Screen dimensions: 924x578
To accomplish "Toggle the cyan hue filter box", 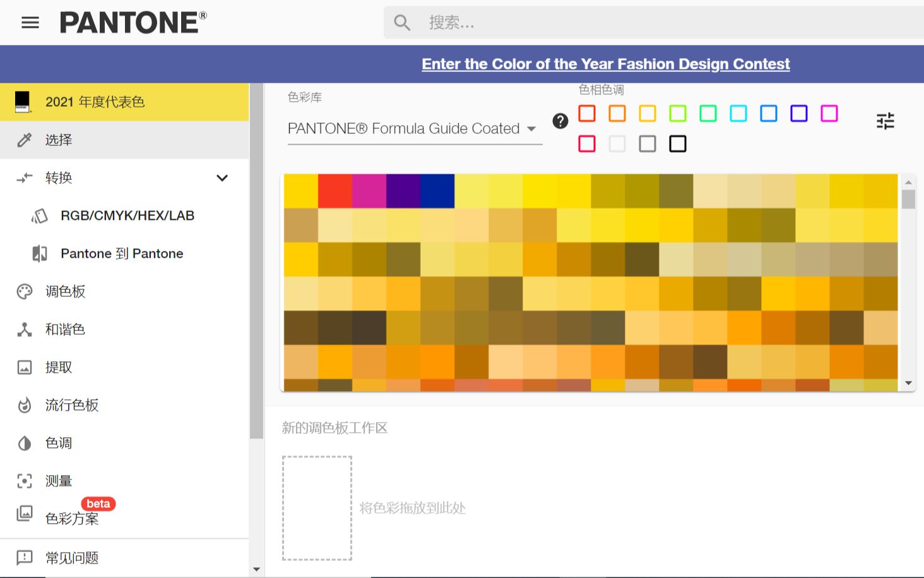I will [738, 113].
